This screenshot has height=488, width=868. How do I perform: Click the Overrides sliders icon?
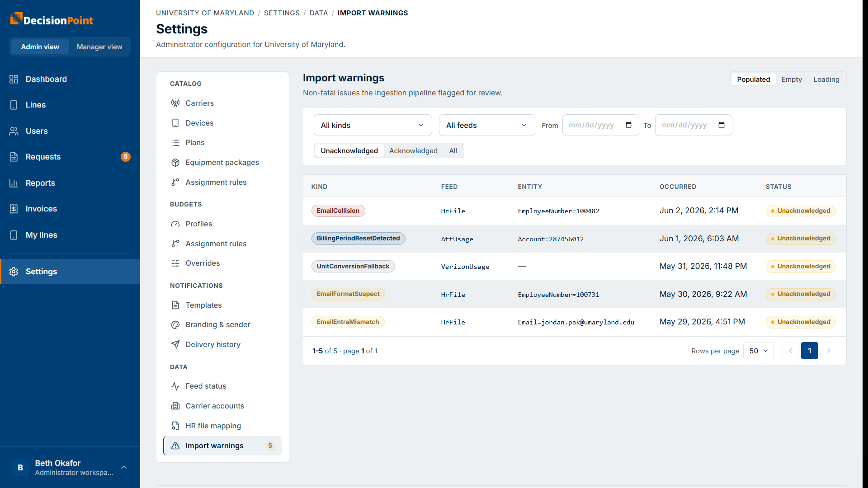coord(175,263)
